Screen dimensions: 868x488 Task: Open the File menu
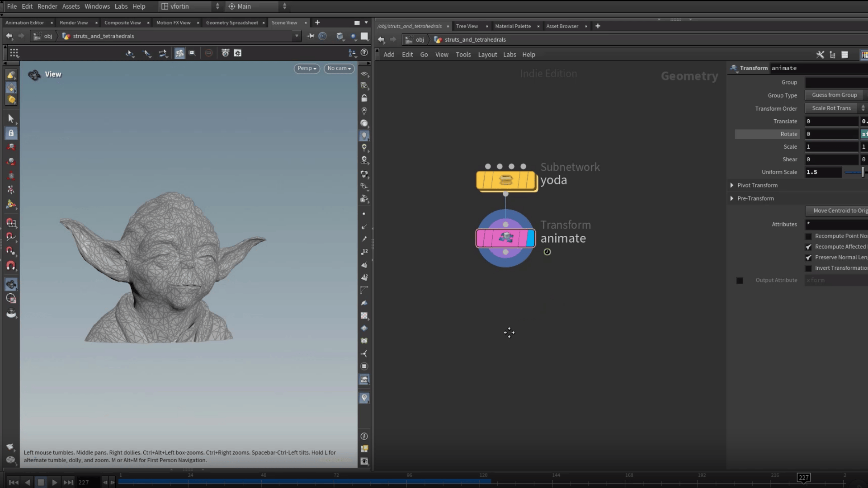click(x=12, y=6)
